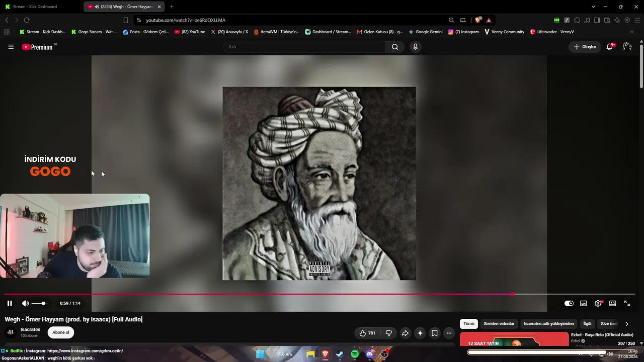Open the itemAVM bookmark
Screen dimensions: 644x362
tap(276, 32)
